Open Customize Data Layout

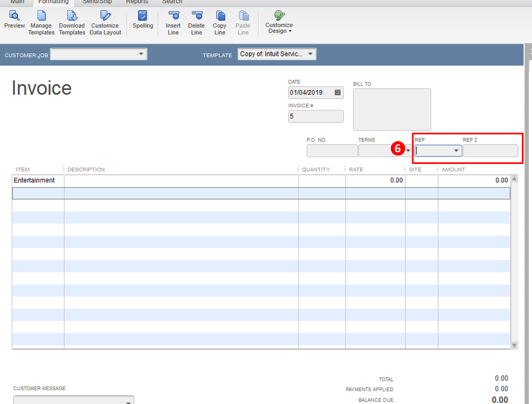pyautogui.click(x=105, y=23)
